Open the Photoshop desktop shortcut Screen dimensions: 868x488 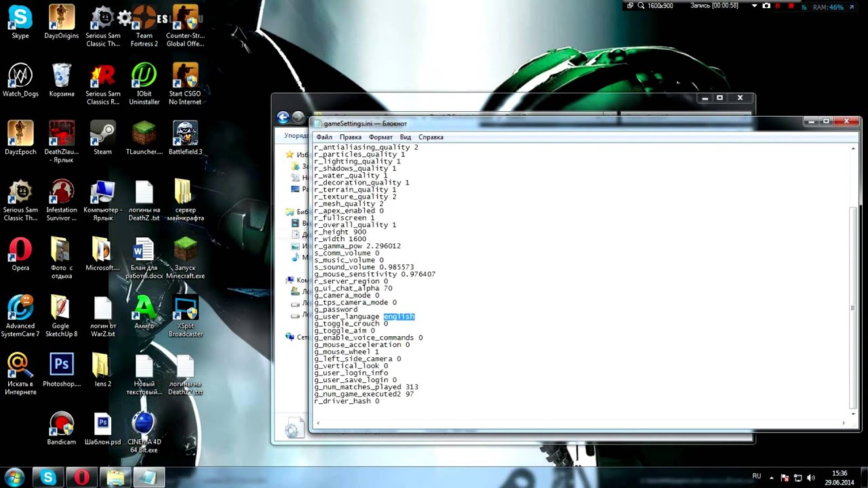tap(62, 370)
